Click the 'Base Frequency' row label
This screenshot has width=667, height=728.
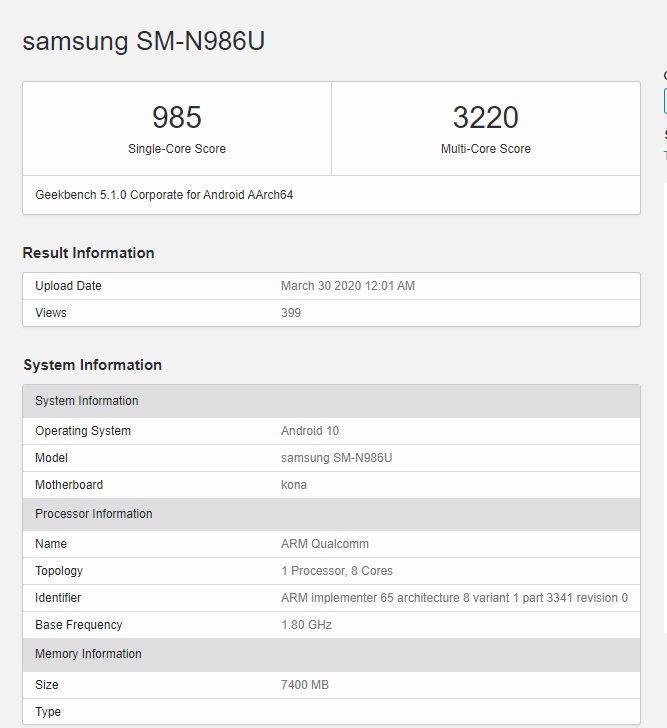78,625
